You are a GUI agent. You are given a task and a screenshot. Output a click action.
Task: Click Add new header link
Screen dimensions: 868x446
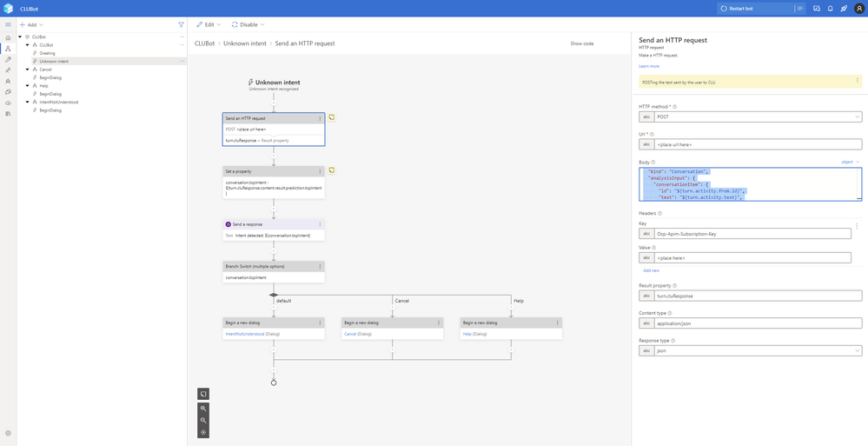pos(651,270)
